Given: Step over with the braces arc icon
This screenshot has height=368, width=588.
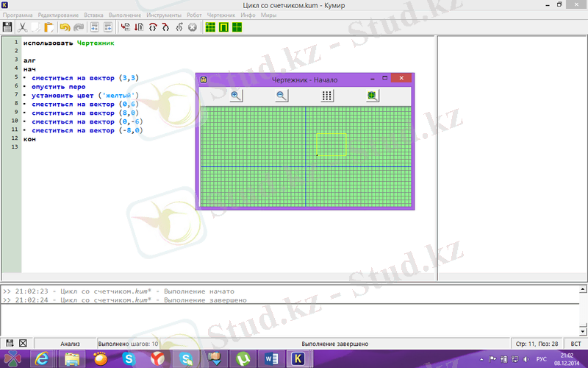Looking at the screenshot, I should tap(152, 27).
